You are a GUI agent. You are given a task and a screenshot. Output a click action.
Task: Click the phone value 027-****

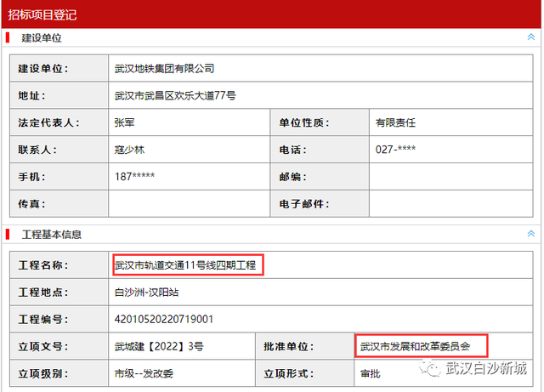point(395,150)
